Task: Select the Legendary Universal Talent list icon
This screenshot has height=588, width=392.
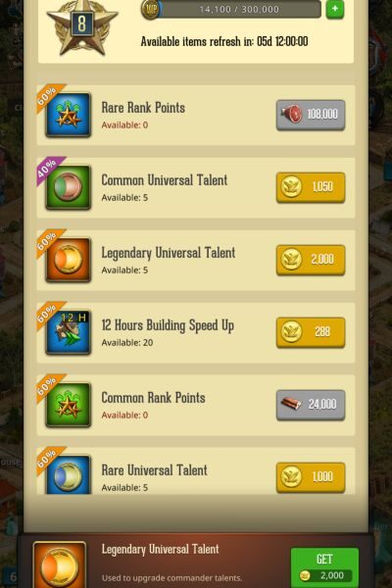Action: (x=69, y=260)
